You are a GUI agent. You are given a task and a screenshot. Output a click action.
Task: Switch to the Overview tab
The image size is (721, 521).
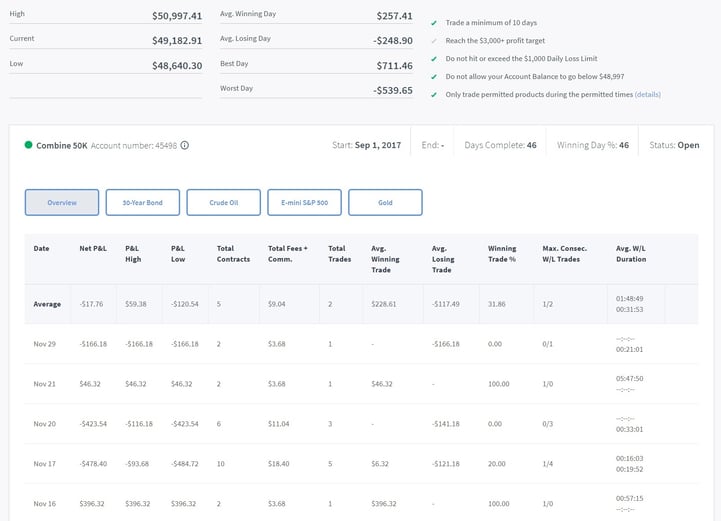61,202
